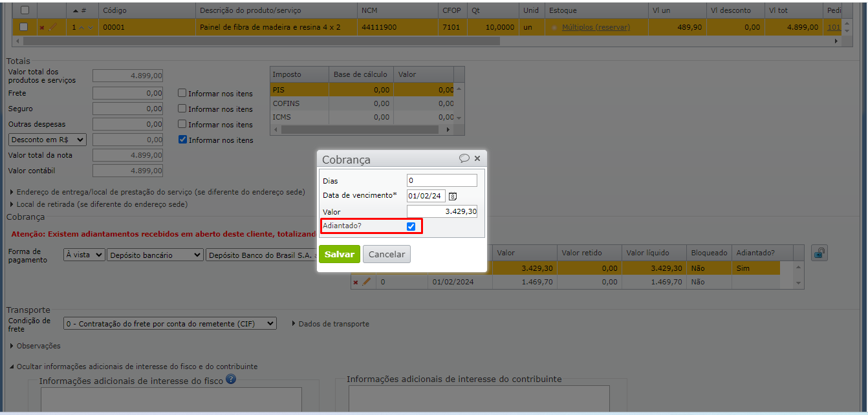Toggle the Adiantado? checkbox
Viewport: 868px width, 415px height.
(x=411, y=226)
